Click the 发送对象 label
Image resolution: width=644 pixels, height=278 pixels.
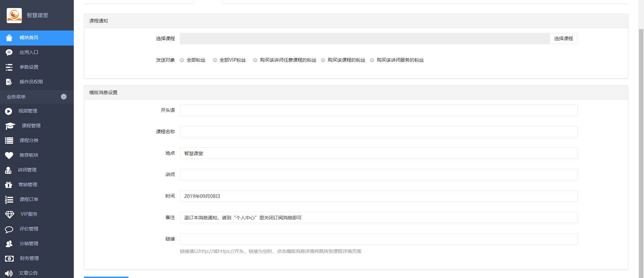pos(165,60)
